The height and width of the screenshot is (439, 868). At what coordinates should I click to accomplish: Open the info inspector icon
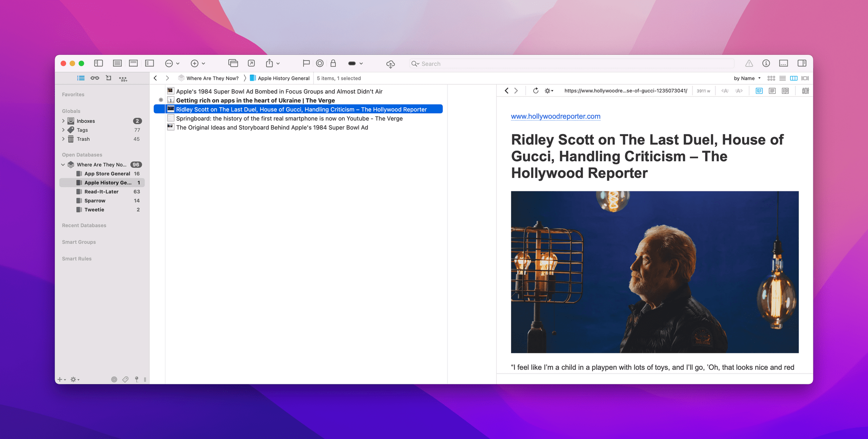pos(766,63)
